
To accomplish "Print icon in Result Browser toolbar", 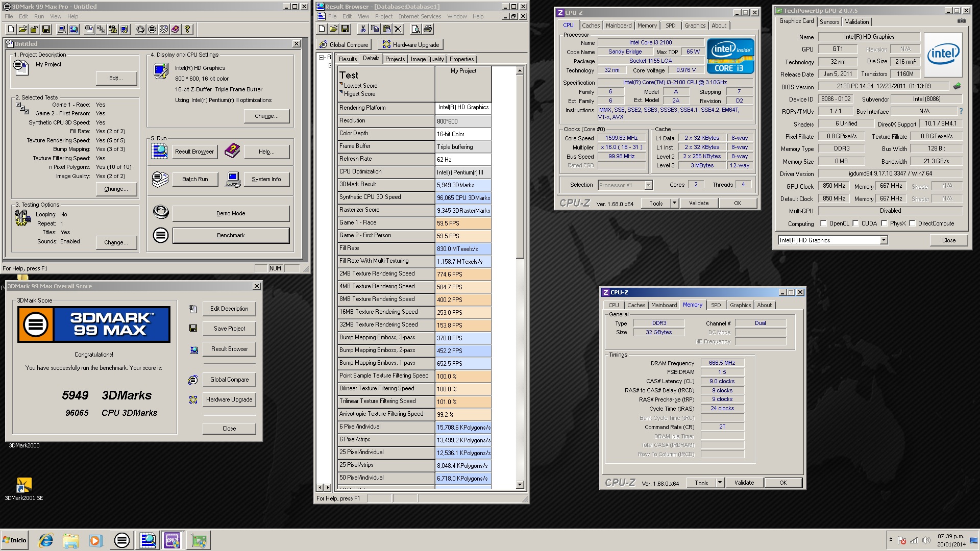I will click(x=427, y=29).
